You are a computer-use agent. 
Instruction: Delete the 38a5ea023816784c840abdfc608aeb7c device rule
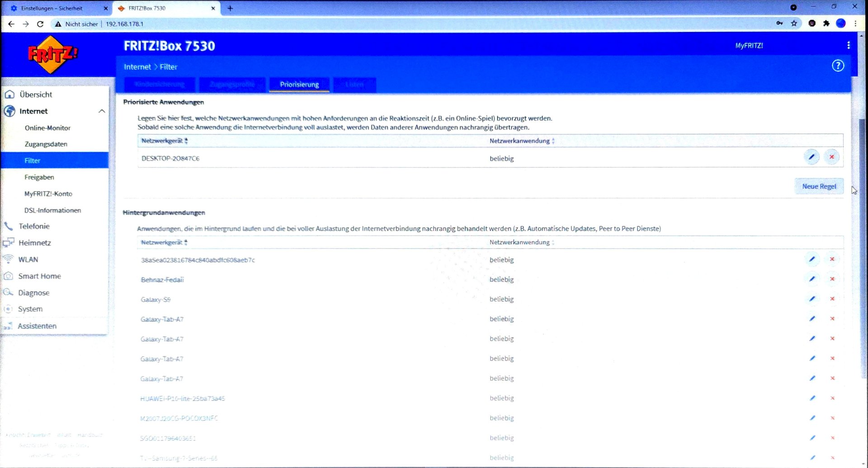pyautogui.click(x=832, y=260)
